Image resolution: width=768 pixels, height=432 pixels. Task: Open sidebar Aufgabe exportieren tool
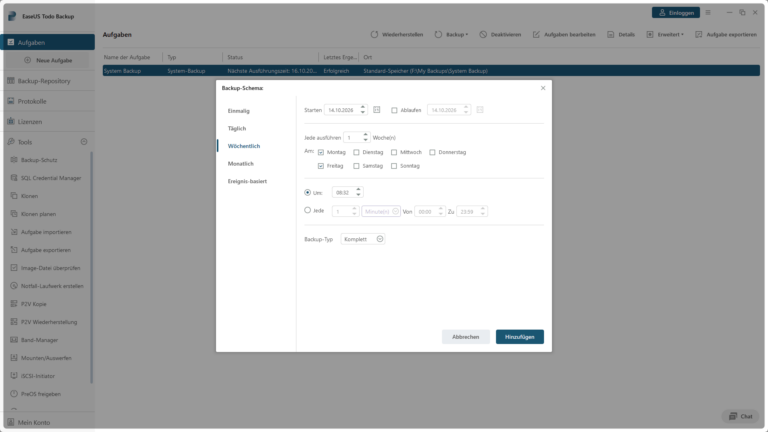(x=48, y=250)
